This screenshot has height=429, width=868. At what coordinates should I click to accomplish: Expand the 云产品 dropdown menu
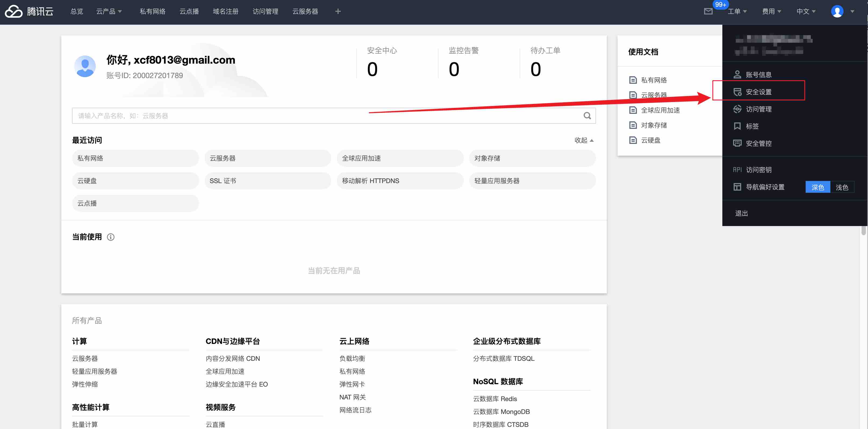(x=109, y=12)
